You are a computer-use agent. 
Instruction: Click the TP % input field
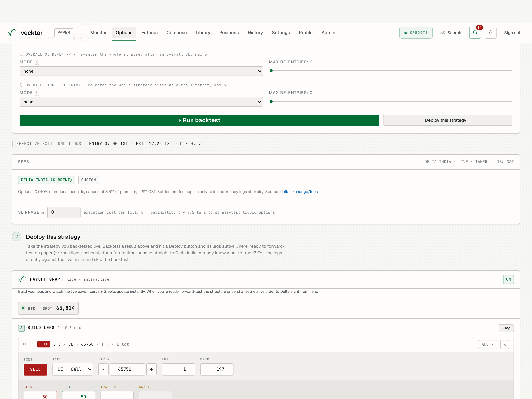click(x=79, y=395)
